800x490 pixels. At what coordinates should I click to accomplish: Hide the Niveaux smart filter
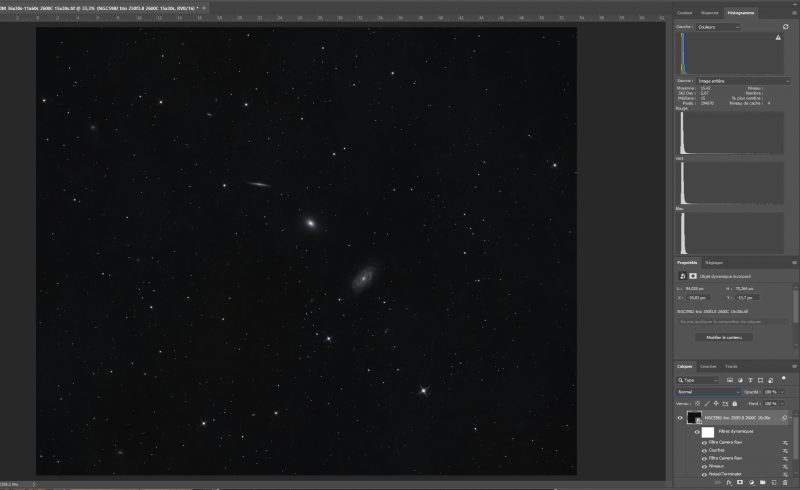click(x=705, y=466)
